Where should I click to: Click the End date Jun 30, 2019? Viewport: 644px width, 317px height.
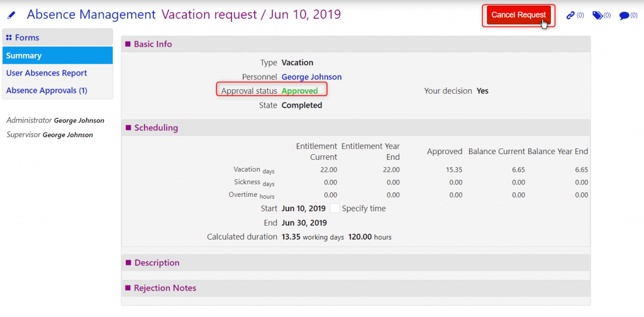click(x=304, y=223)
